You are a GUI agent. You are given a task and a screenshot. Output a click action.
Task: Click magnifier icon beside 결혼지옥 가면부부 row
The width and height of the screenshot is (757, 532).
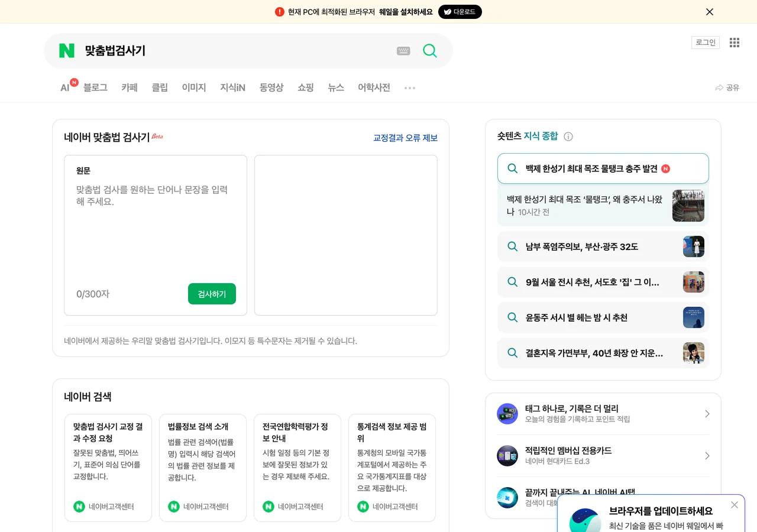pos(513,353)
